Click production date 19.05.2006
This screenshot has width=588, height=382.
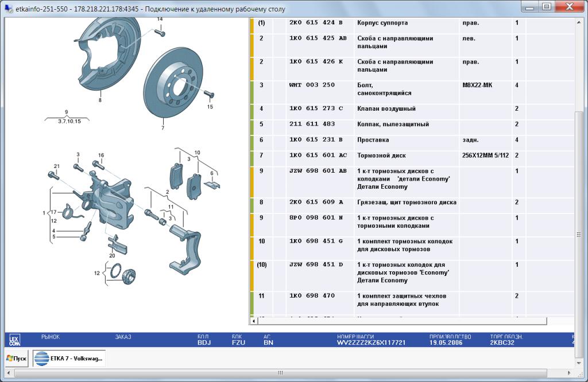[x=446, y=342]
